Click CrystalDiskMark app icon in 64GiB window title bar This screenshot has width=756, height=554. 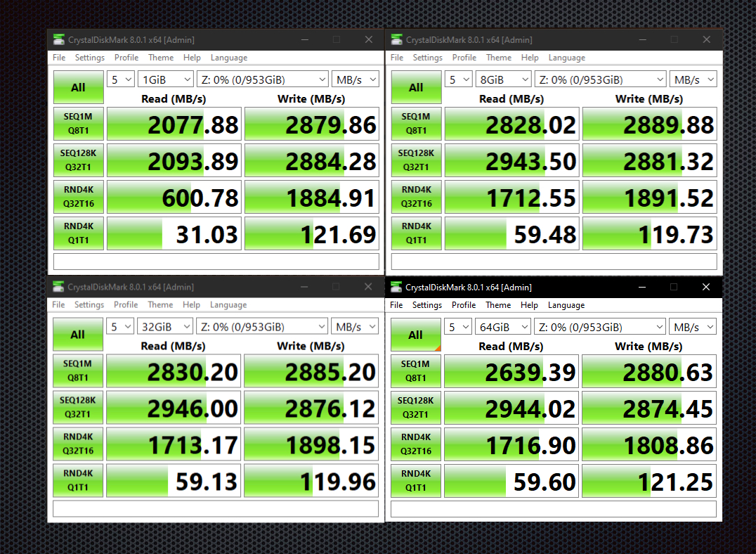point(396,287)
